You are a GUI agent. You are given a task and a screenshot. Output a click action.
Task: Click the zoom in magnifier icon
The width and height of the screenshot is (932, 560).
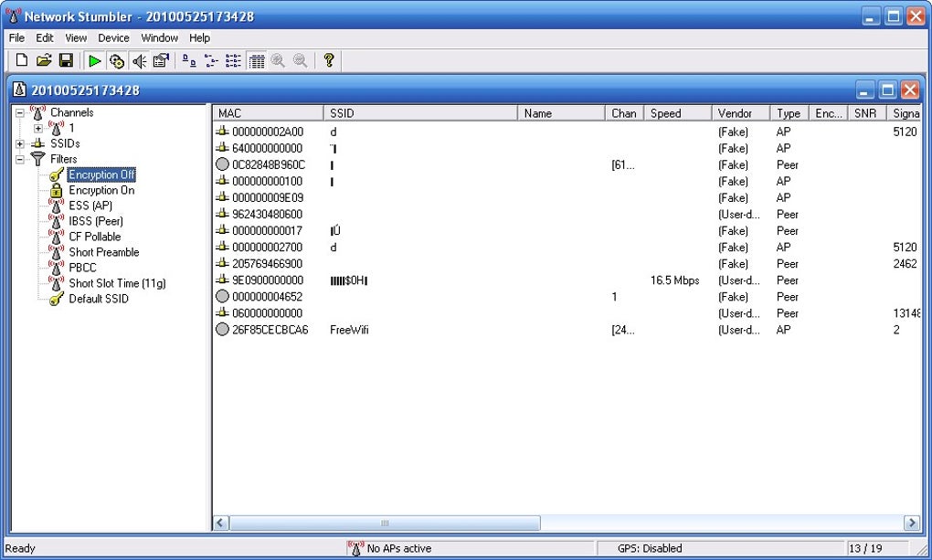click(278, 60)
